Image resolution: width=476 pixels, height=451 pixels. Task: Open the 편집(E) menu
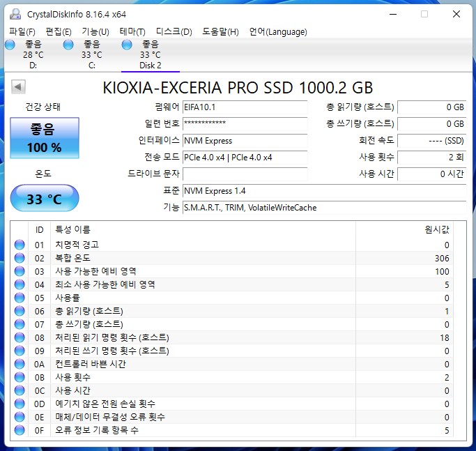pos(59,31)
